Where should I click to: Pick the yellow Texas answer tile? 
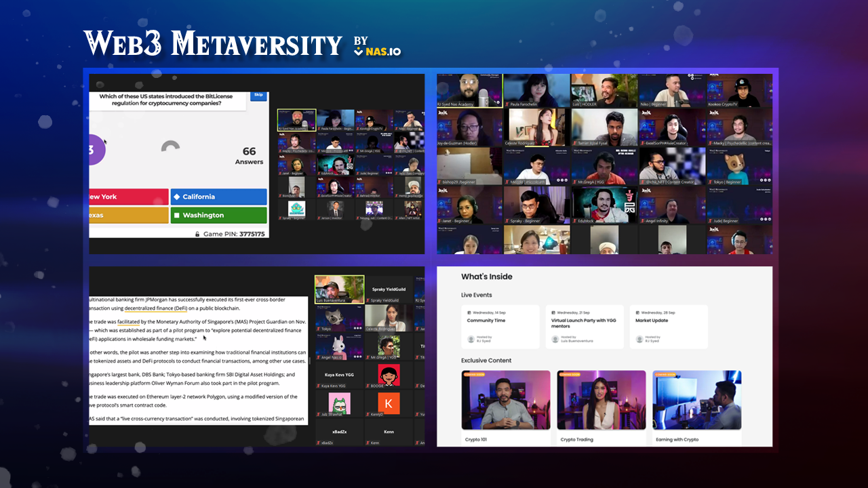[x=129, y=215]
